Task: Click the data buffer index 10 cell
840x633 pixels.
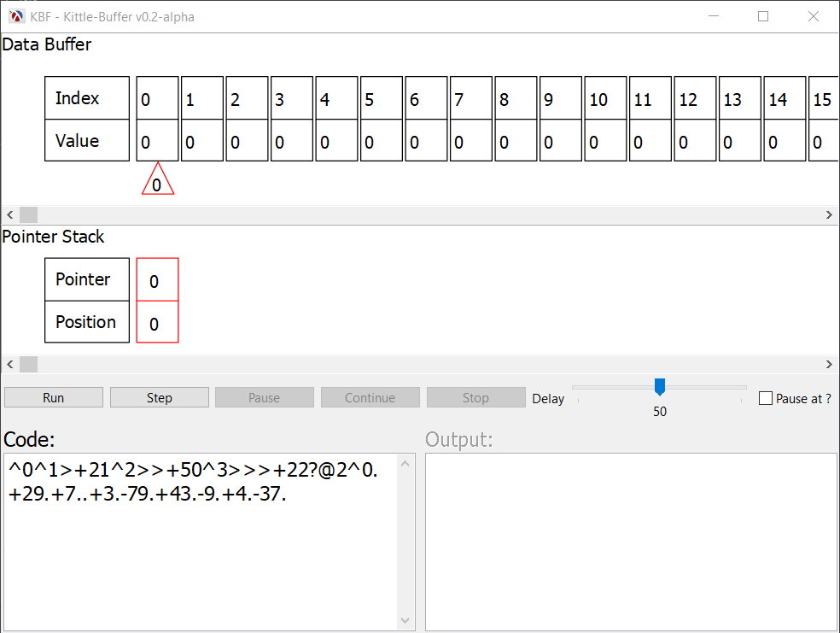Action: coord(606,98)
